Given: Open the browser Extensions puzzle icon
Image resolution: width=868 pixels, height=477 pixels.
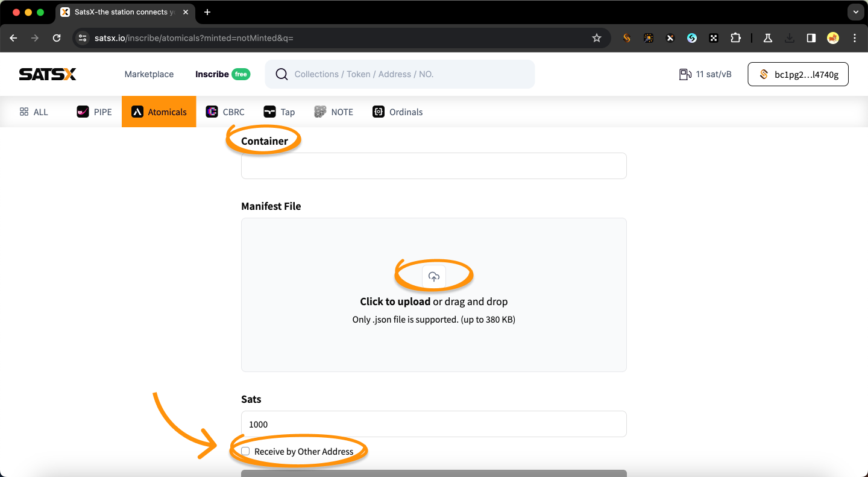Looking at the screenshot, I should coord(735,38).
